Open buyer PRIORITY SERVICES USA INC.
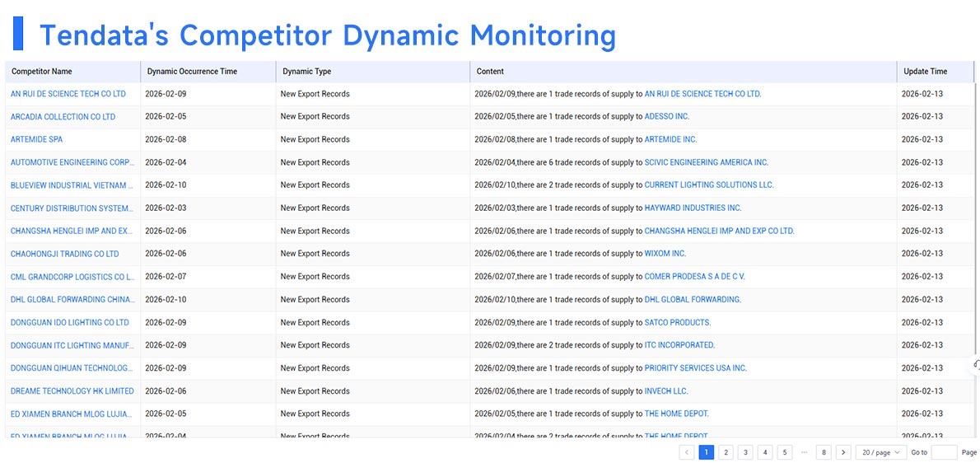The width and height of the screenshot is (980, 463). coord(696,368)
